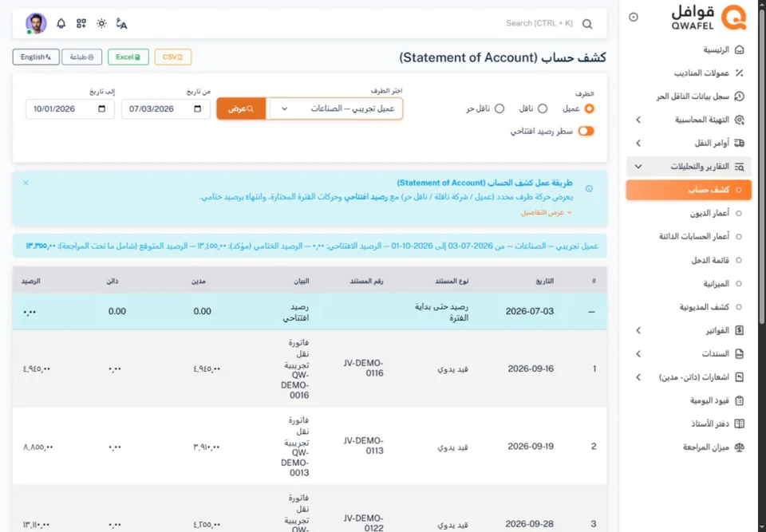
Task: Click the clipboard icon for قيود اليومية
Action: [x=739, y=400]
